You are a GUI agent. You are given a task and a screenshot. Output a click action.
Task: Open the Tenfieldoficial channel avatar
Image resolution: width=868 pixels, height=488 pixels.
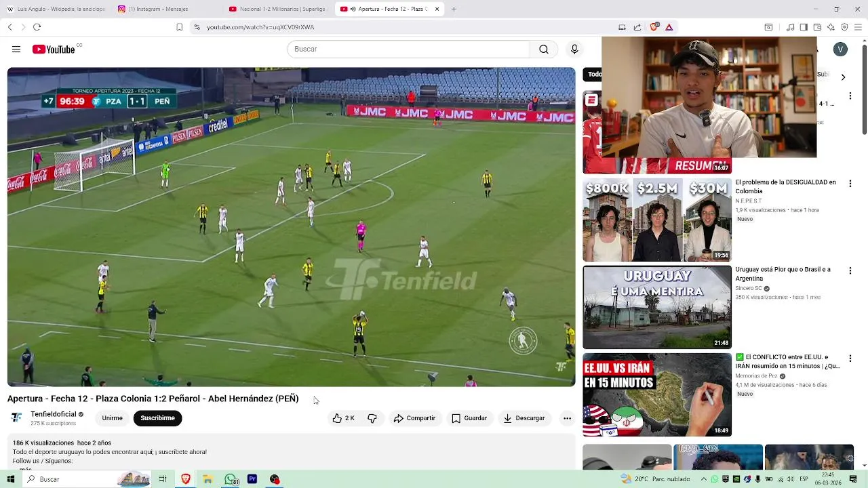pos(17,418)
